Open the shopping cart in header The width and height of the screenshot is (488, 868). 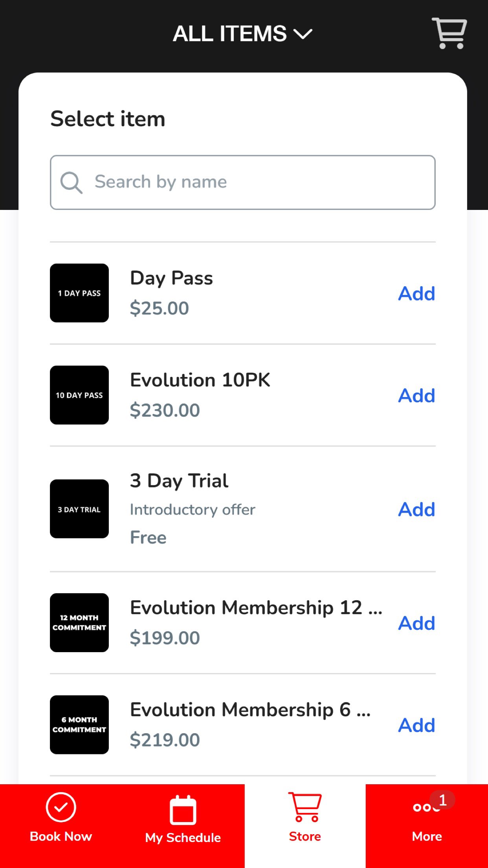[449, 33]
